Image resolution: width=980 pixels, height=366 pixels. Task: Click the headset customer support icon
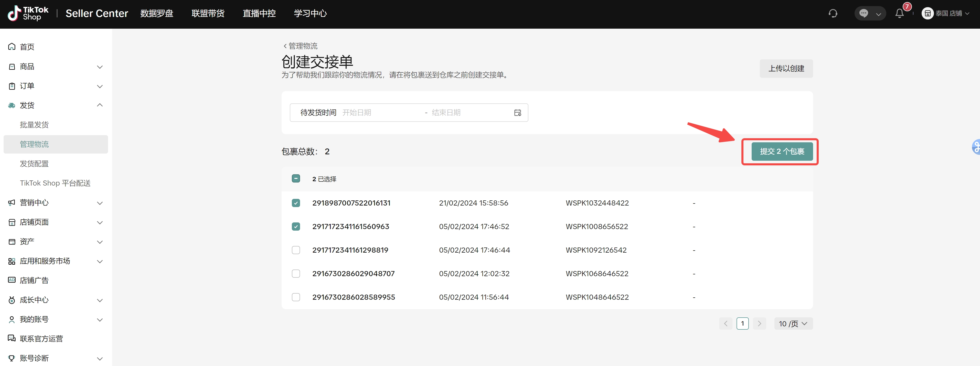pyautogui.click(x=833, y=14)
